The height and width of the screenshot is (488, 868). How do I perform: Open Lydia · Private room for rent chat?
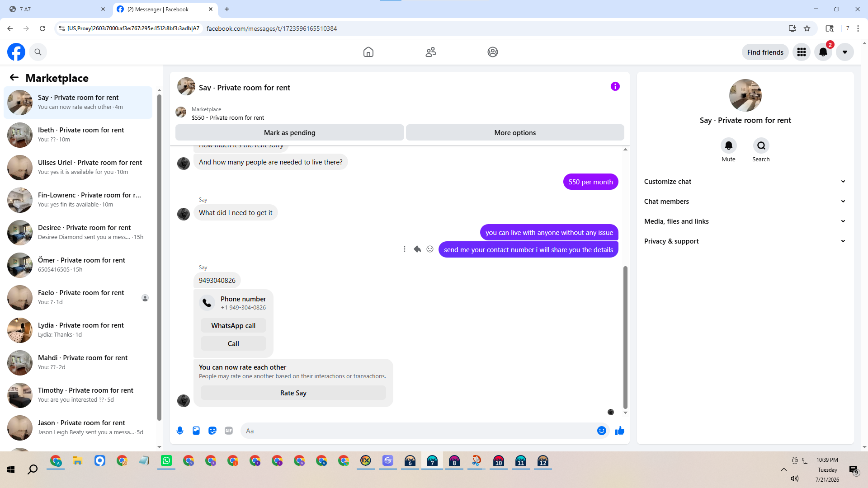pos(78,330)
